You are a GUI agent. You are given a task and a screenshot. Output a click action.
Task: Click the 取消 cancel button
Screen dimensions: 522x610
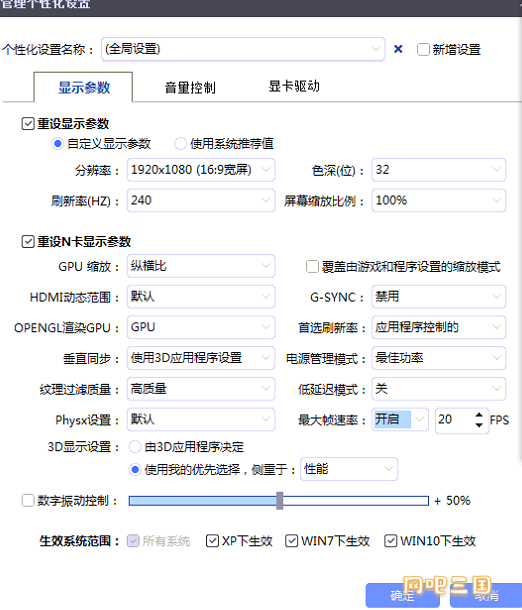[x=486, y=595]
